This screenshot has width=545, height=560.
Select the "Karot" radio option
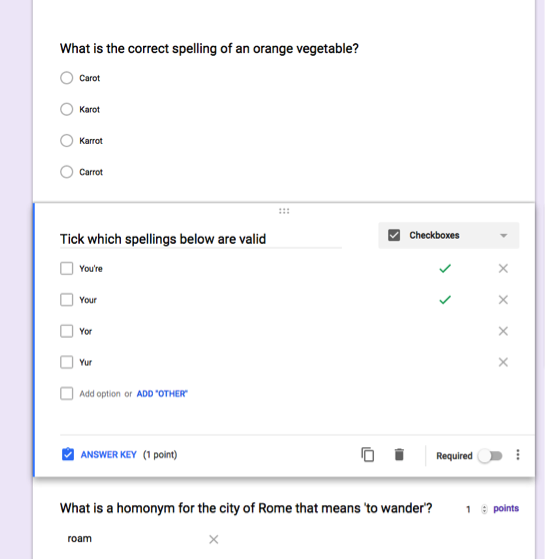click(x=66, y=109)
